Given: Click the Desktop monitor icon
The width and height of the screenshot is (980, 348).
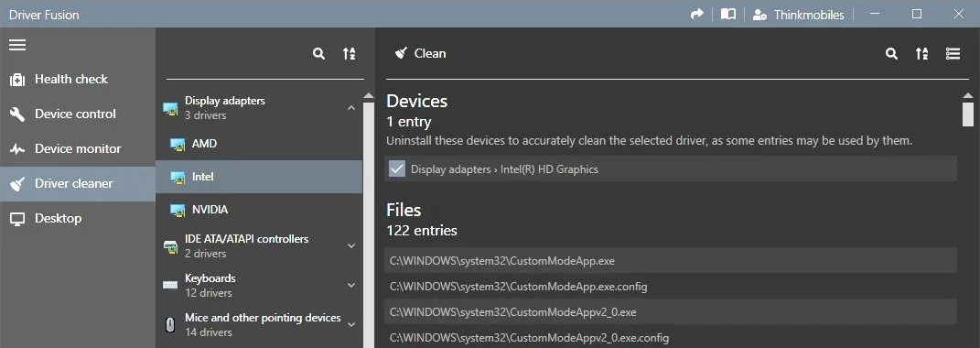Looking at the screenshot, I should 17,219.
